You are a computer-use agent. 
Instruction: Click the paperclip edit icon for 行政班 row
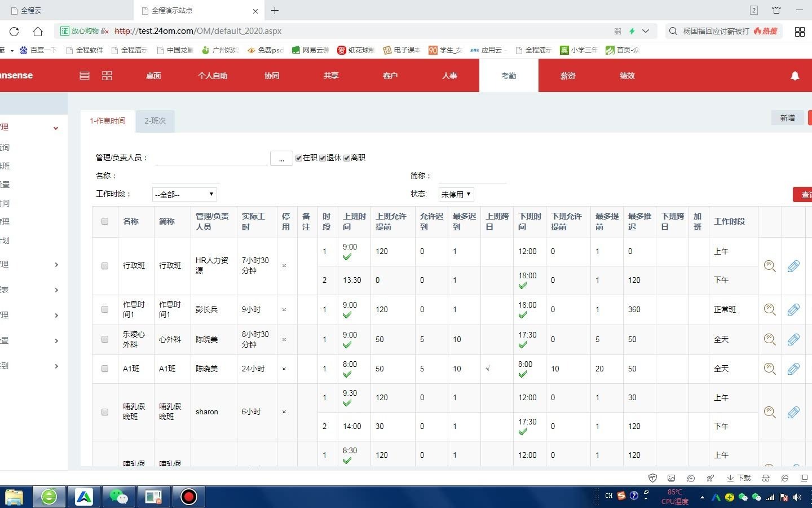(793, 266)
